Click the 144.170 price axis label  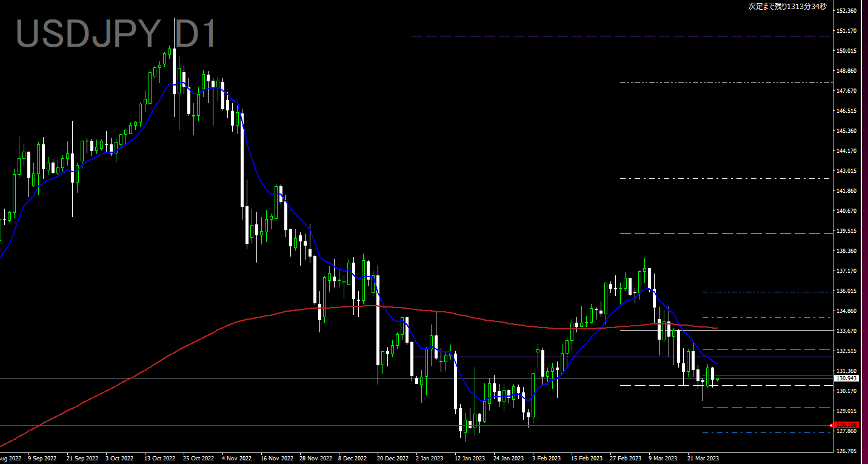click(x=846, y=151)
